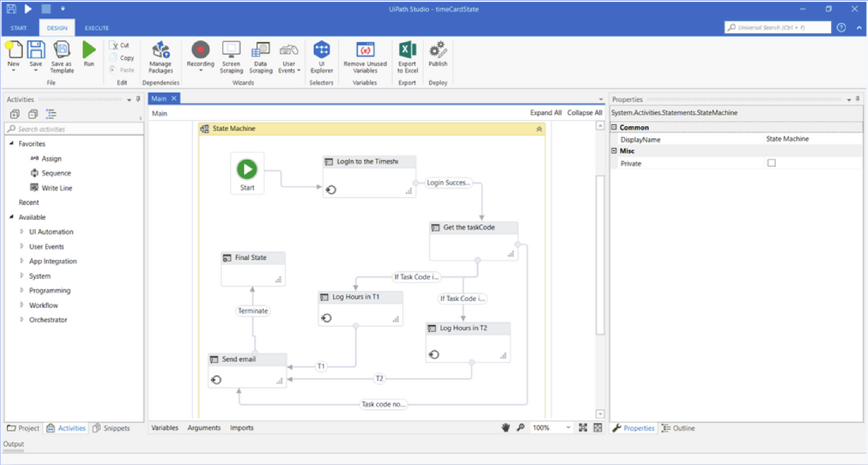Screen dimensions: 868x465
Task: Select the Assign activity
Action: pos(46,159)
